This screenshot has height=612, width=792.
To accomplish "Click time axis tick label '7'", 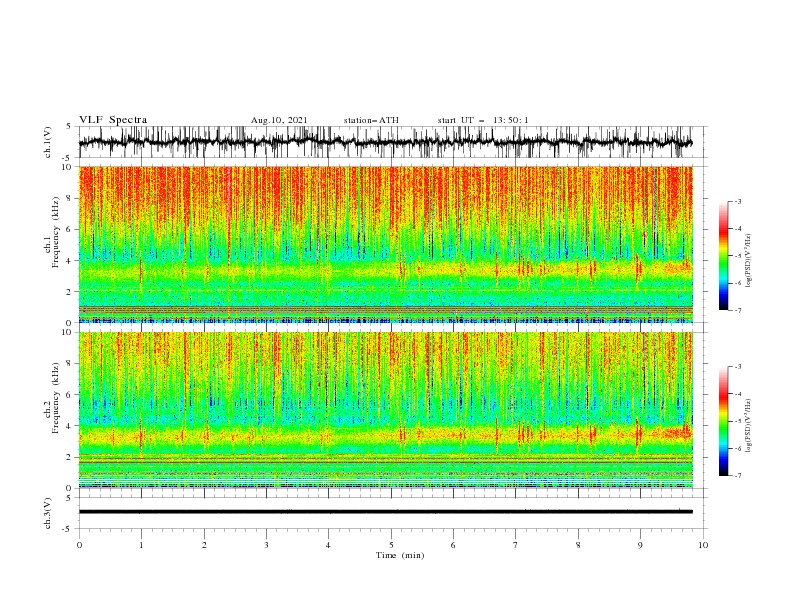I will click(516, 545).
